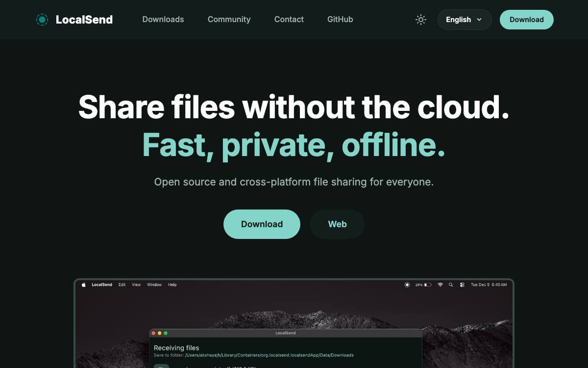Click the Receiving files heading
588x368 pixels.
tap(176, 348)
